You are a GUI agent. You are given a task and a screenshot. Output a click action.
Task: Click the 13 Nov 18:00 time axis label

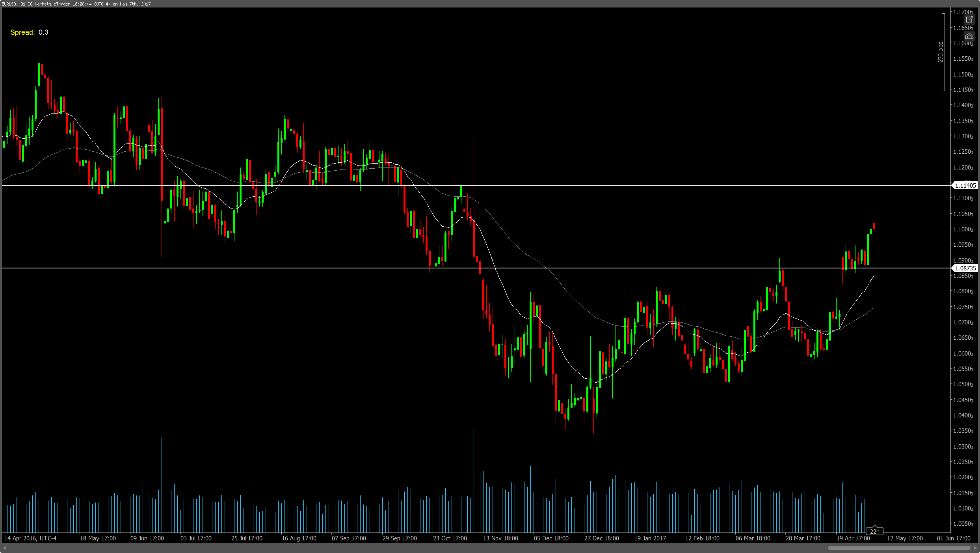tap(500, 538)
